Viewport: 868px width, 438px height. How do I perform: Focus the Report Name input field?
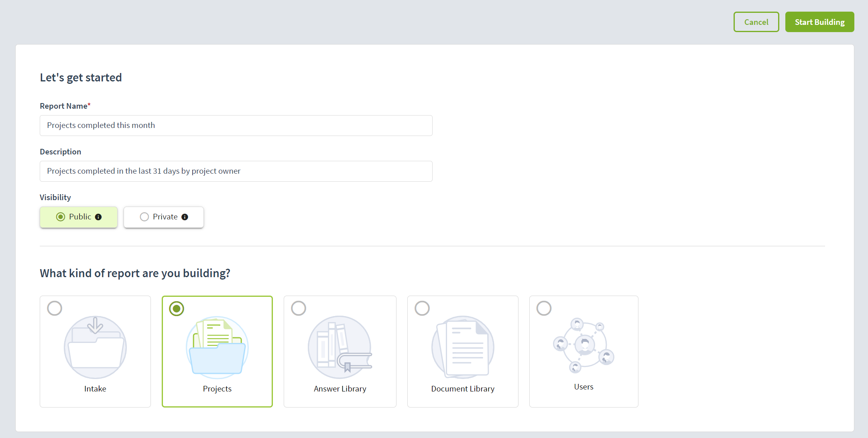point(236,126)
